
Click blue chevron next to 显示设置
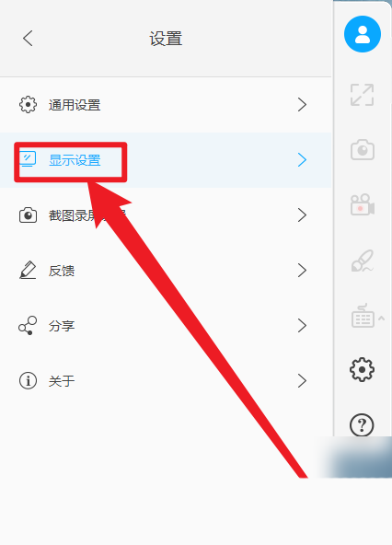303,160
